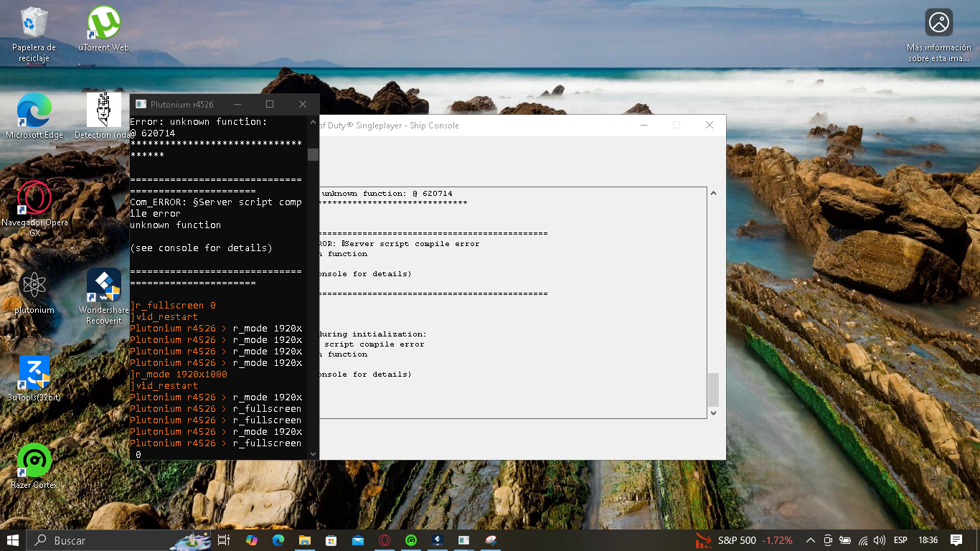This screenshot has height=551, width=980.
Task: Close the Ship Console window
Action: click(x=709, y=125)
